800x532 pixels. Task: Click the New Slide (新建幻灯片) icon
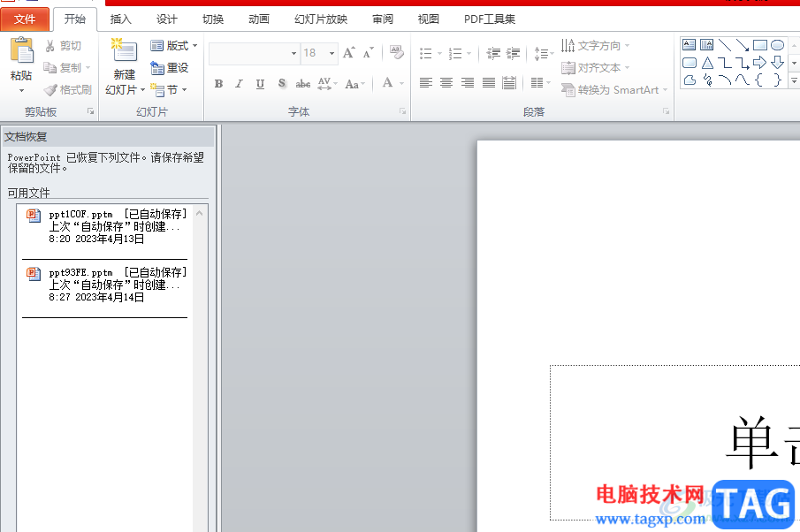125,51
